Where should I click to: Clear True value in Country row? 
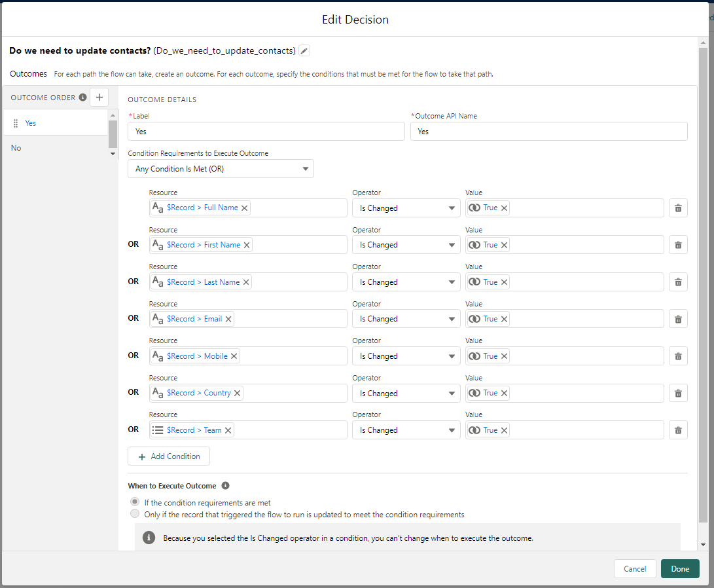[505, 393]
